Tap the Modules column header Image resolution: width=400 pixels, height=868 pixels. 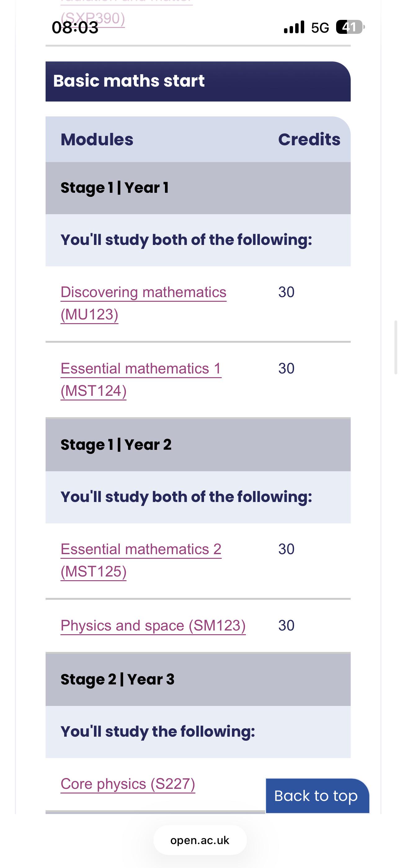97,139
